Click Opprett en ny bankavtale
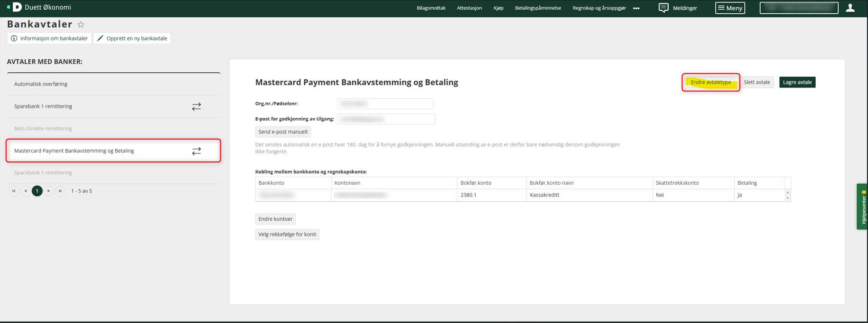 [132, 38]
